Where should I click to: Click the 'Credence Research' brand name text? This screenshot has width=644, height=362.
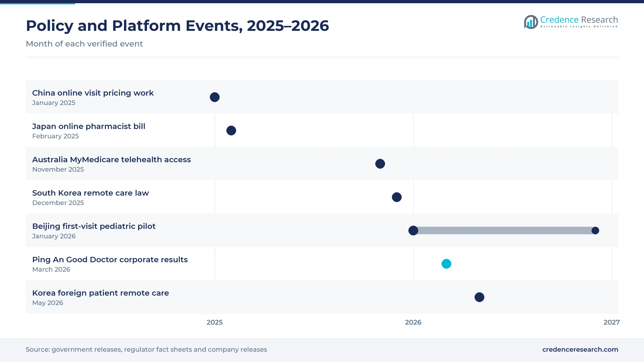point(579,20)
